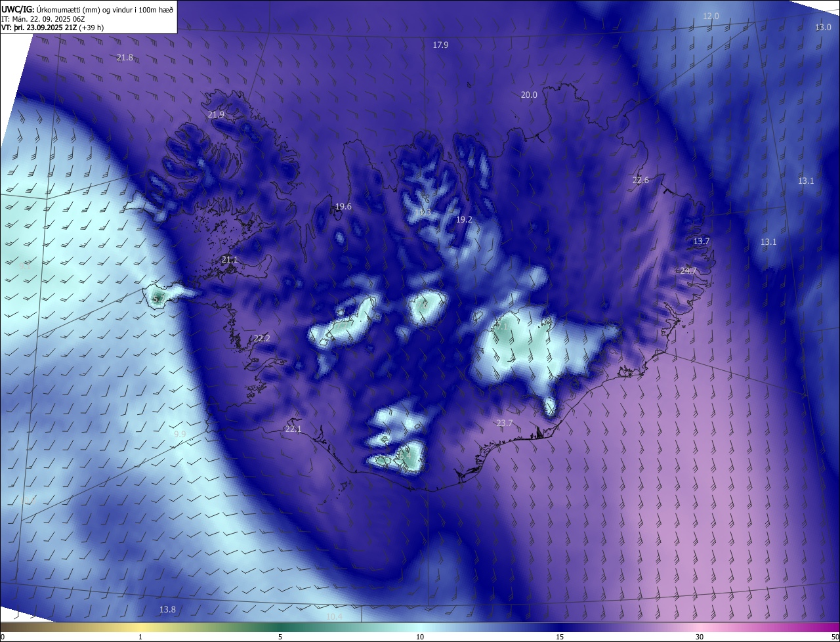Click the 22.6 value label
The image size is (840, 642).
(640, 181)
